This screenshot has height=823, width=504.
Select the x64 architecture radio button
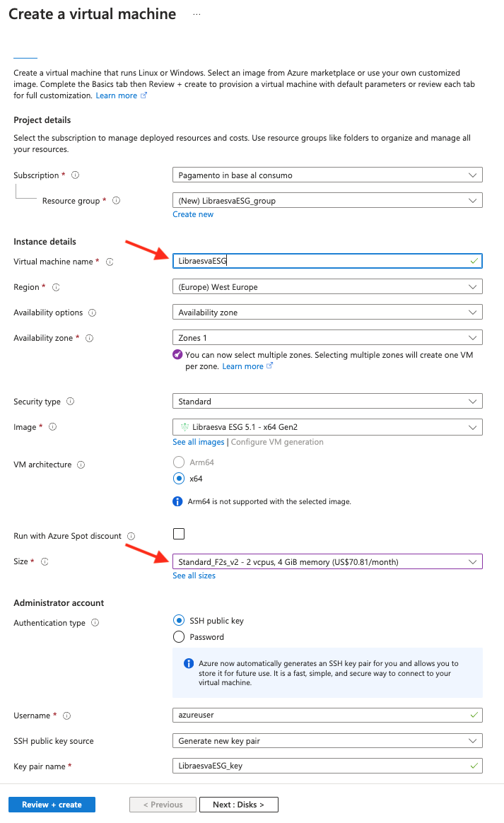(x=179, y=478)
